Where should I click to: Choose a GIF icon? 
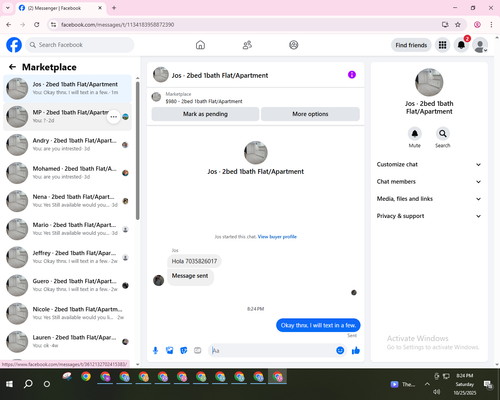[198, 350]
